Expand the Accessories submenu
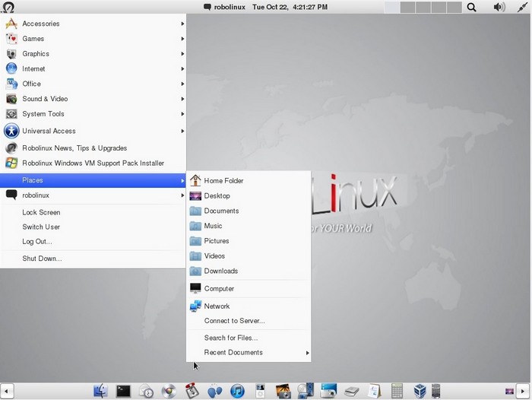This screenshot has height=400, width=532. pos(93,24)
